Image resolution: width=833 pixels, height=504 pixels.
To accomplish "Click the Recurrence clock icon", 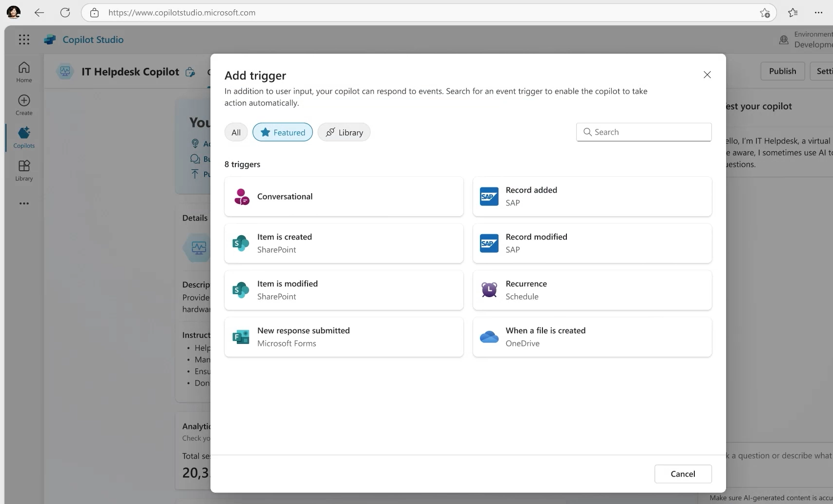I will (x=489, y=290).
